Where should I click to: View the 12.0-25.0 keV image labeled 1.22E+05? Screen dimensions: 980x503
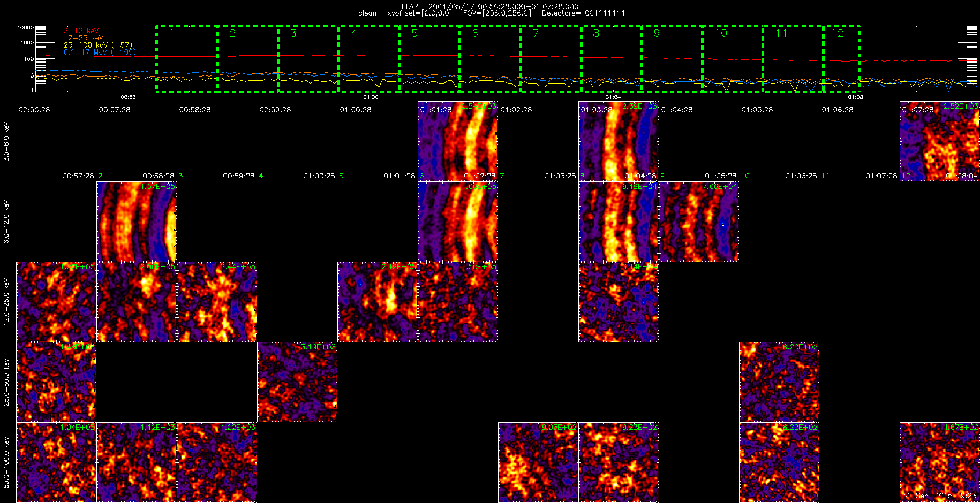(56, 302)
